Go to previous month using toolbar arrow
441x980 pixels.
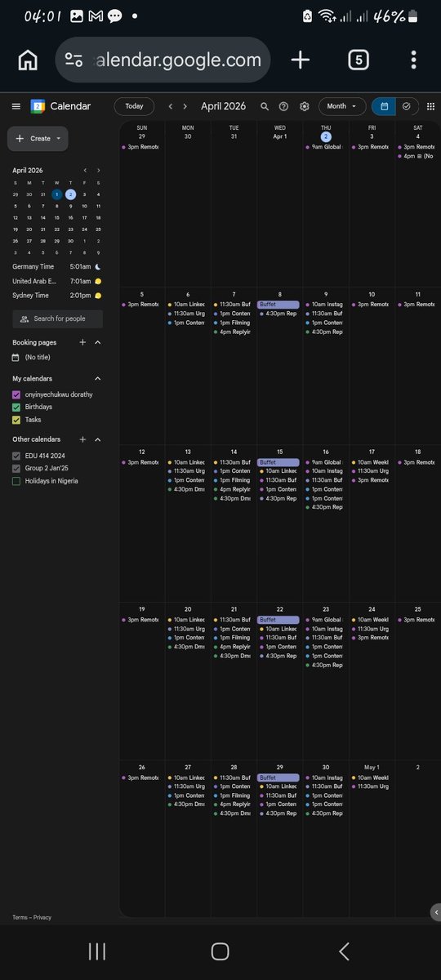tap(170, 106)
